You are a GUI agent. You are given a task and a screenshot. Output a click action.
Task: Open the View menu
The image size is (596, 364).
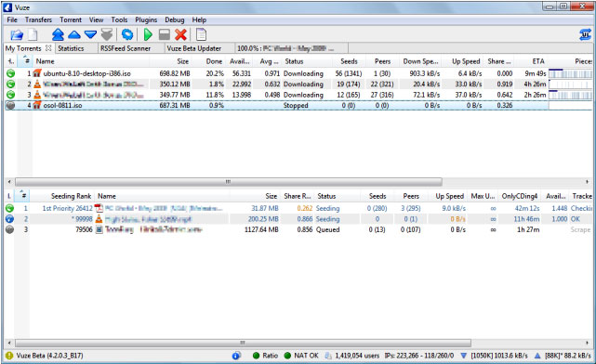click(96, 19)
